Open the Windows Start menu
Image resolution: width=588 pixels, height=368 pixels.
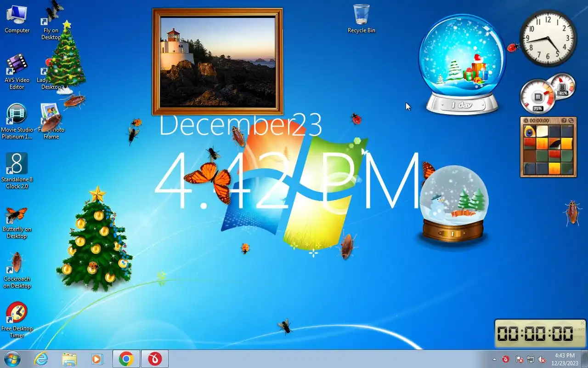[x=12, y=359]
